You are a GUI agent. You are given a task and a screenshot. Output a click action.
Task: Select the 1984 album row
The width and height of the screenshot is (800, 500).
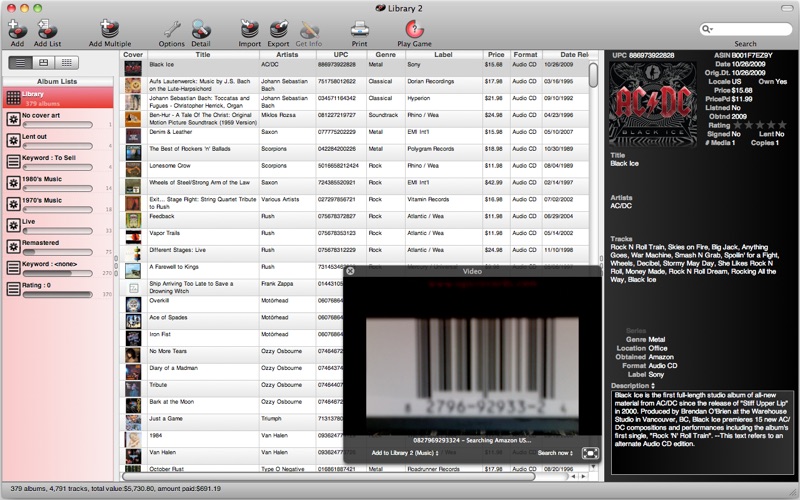pyautogui.click(x=232, y=439)
